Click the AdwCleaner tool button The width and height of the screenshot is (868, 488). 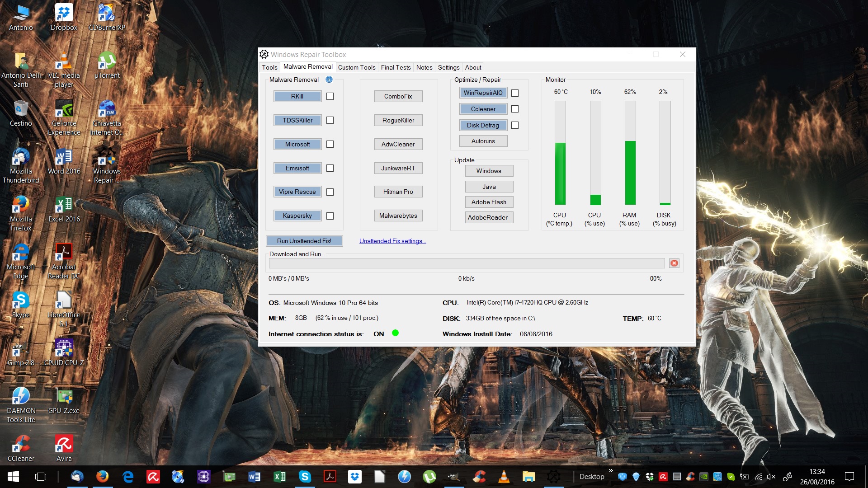(x=398, y=144)
